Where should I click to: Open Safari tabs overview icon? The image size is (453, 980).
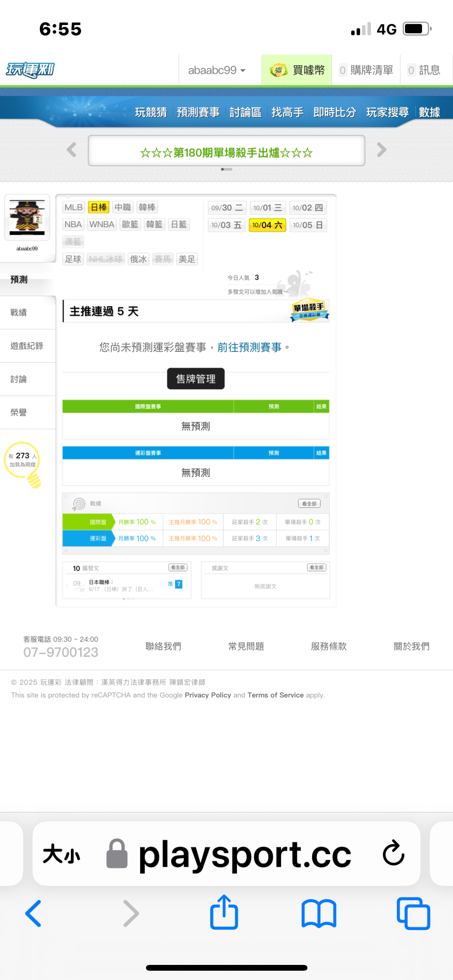click(x=413, y=913)
